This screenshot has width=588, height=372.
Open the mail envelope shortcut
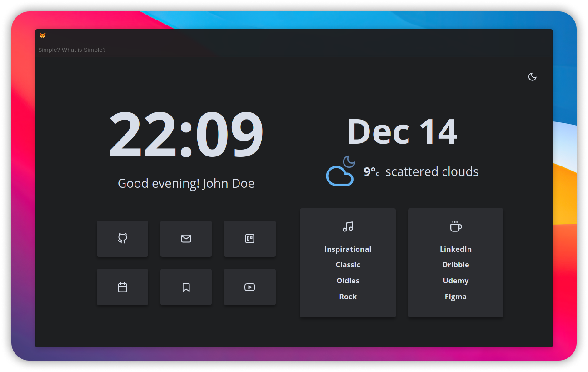click(x=186, y=239)
